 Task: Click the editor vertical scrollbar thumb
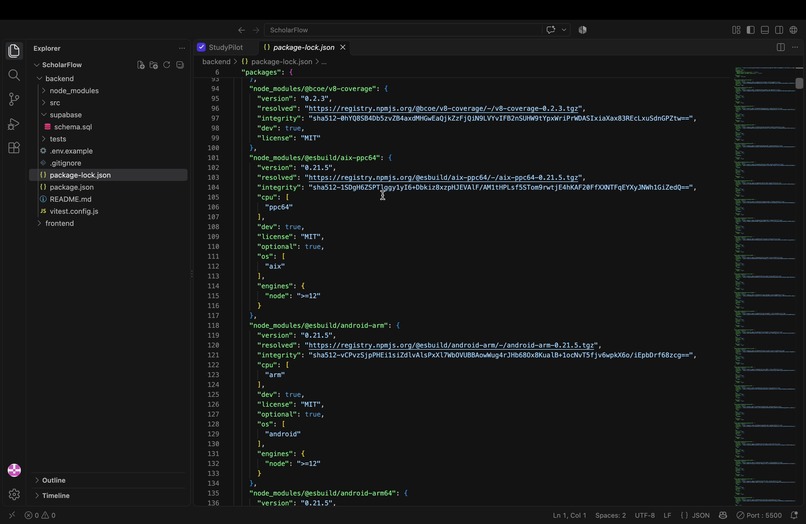799,83
